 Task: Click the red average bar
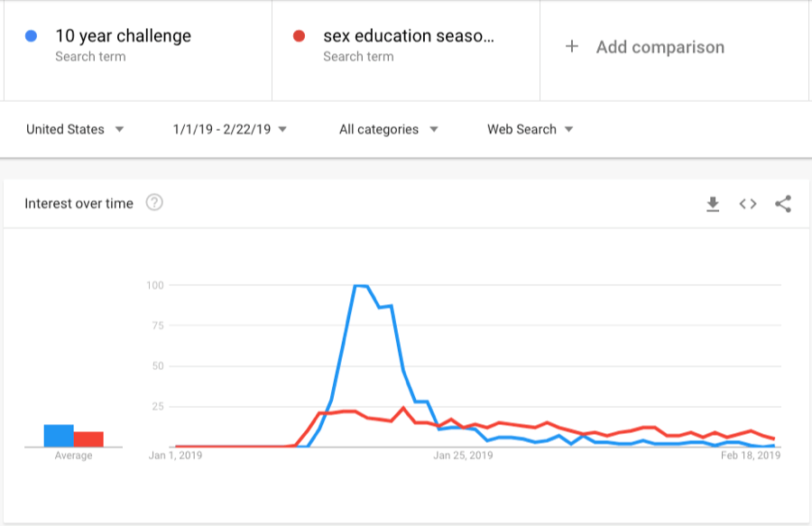tap(88, 439)
